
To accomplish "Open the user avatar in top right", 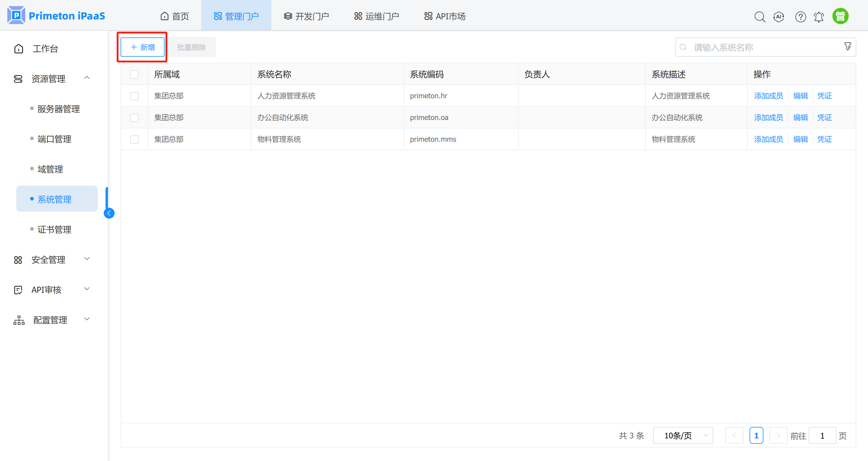I will (840, 15).
